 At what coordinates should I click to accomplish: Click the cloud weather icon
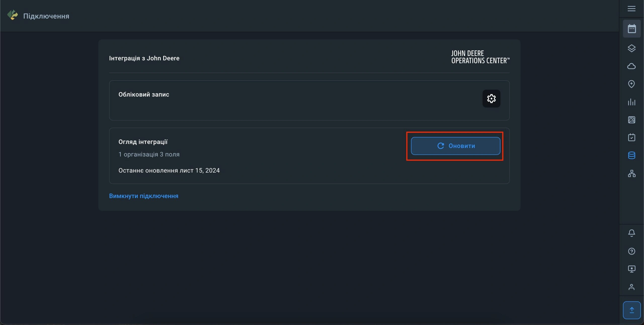[631, 66]
